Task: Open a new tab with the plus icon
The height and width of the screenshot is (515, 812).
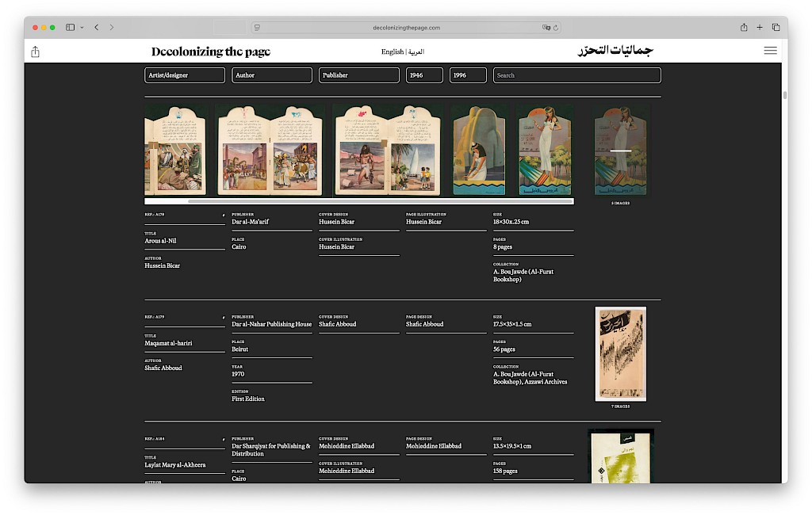Action: pos(760,27)
